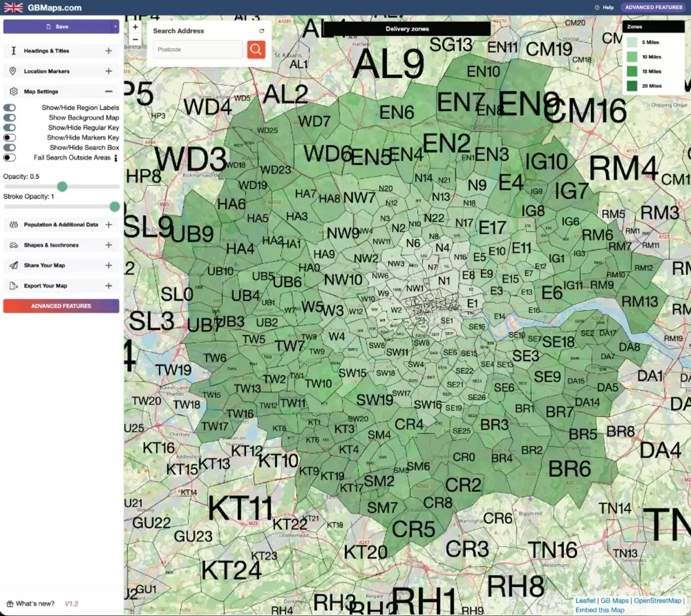Click the Zones legend header
The width and height of the screenshot is (691, 616).
[654, 26]
